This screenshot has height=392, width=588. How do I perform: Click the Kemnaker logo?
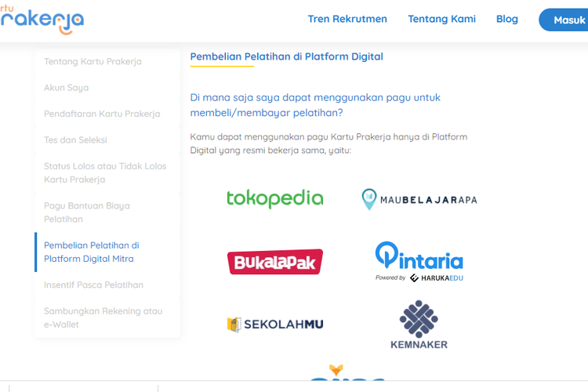[419, 325]
